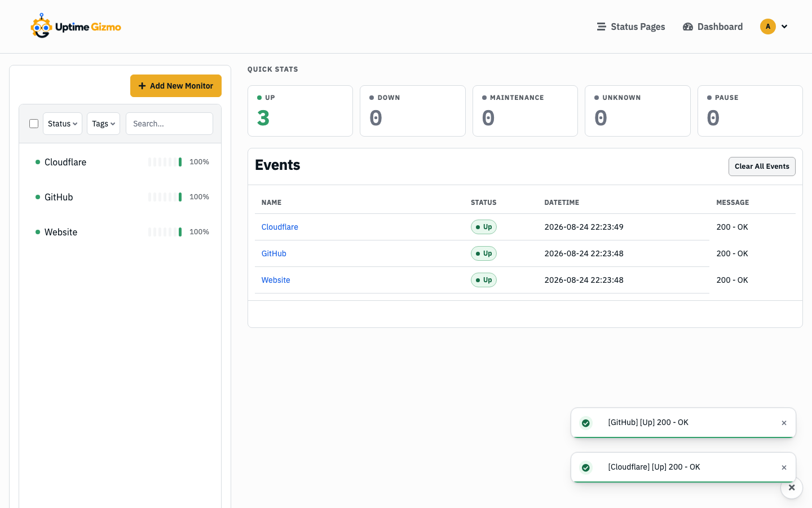Click the Down quick stat card
Image resolution: width=812 pixels, height=508 pixels.
413,111
